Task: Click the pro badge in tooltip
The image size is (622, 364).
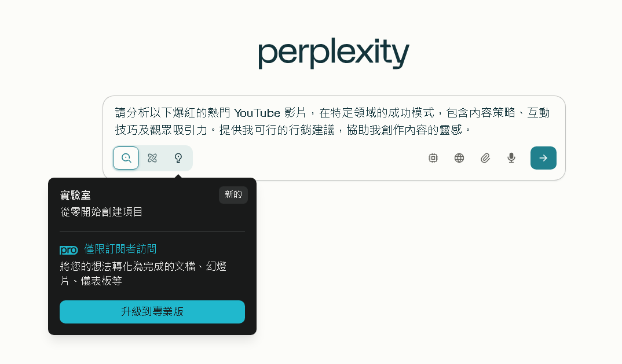Action: click(68, 250)
